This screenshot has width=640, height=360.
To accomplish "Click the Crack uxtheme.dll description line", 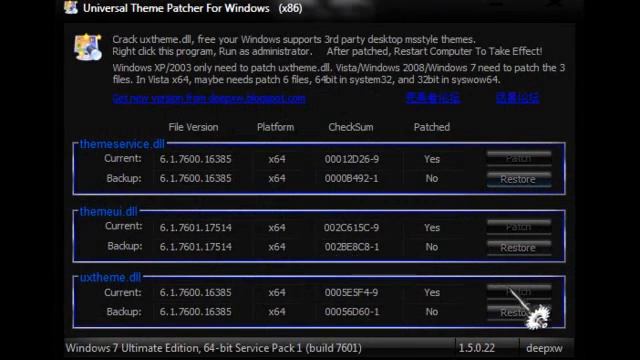I will point(294,40).
